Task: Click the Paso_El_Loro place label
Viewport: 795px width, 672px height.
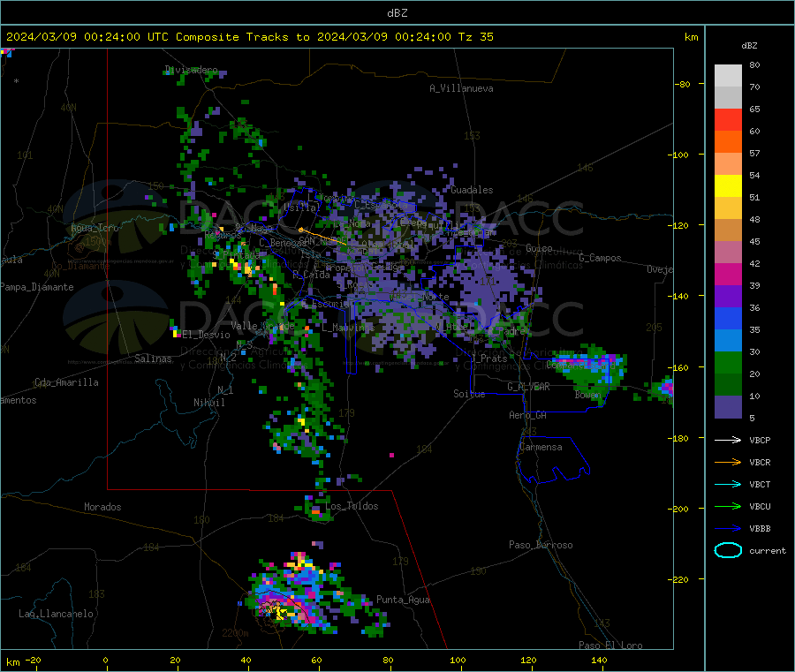Action: pyautogui.click(x=610, y=646)
